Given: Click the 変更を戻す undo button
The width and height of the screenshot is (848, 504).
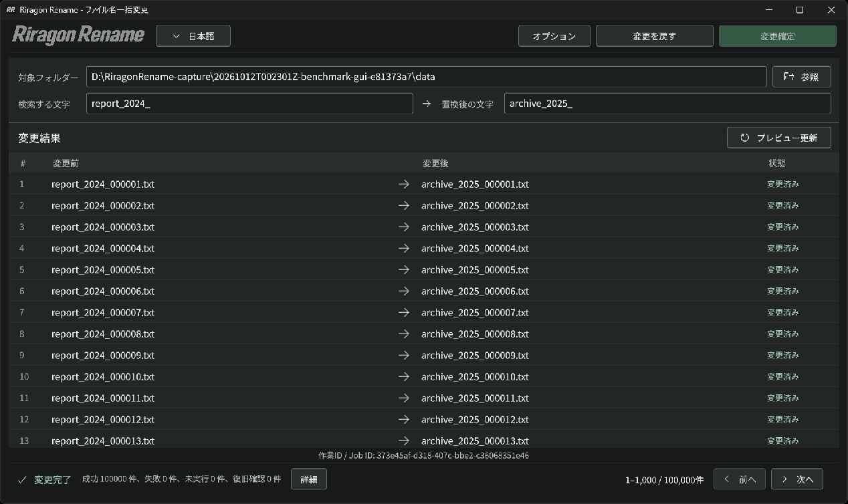Looking at the screenshot, I should tap(654, 36).
